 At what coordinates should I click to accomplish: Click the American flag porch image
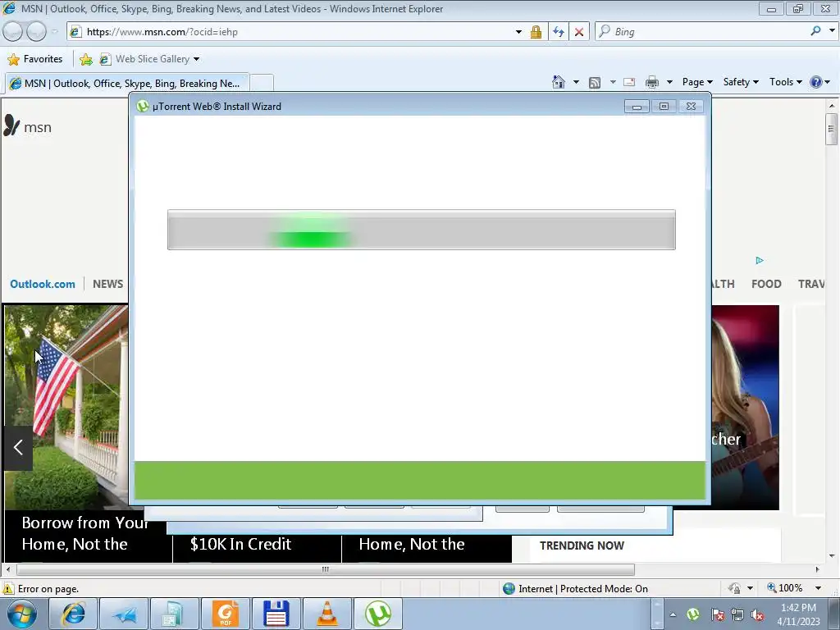tap(66, 407)
